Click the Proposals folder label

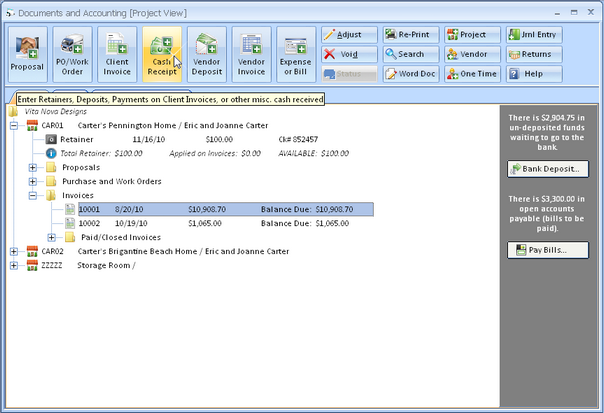(x=81, y=168)
